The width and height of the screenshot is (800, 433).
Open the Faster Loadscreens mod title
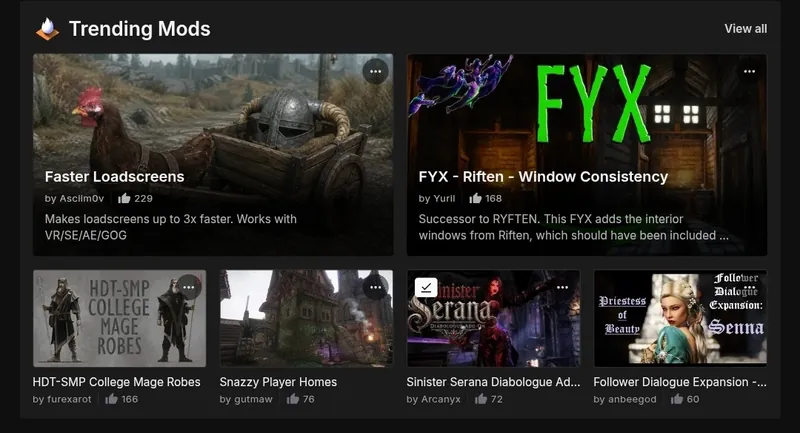114,177
